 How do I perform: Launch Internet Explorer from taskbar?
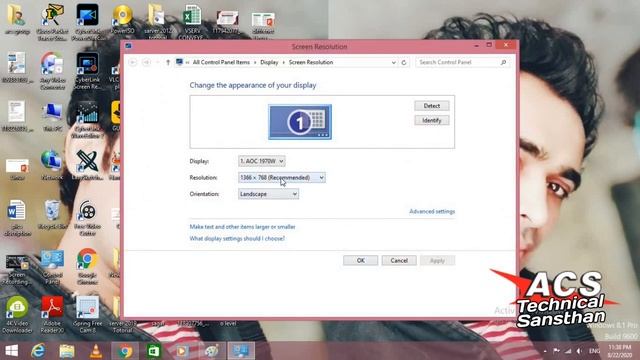pos(38,351)
